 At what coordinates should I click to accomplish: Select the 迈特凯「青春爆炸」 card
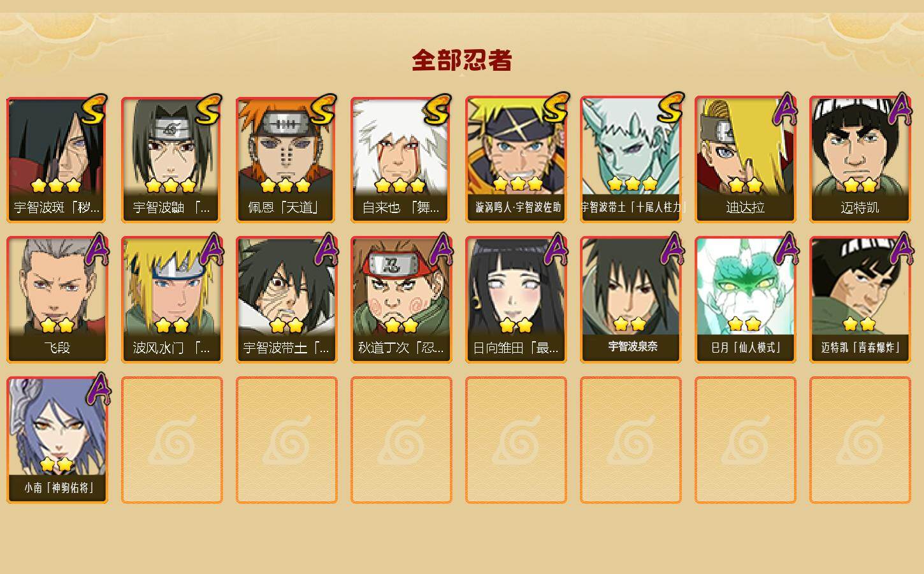[860, 300]
